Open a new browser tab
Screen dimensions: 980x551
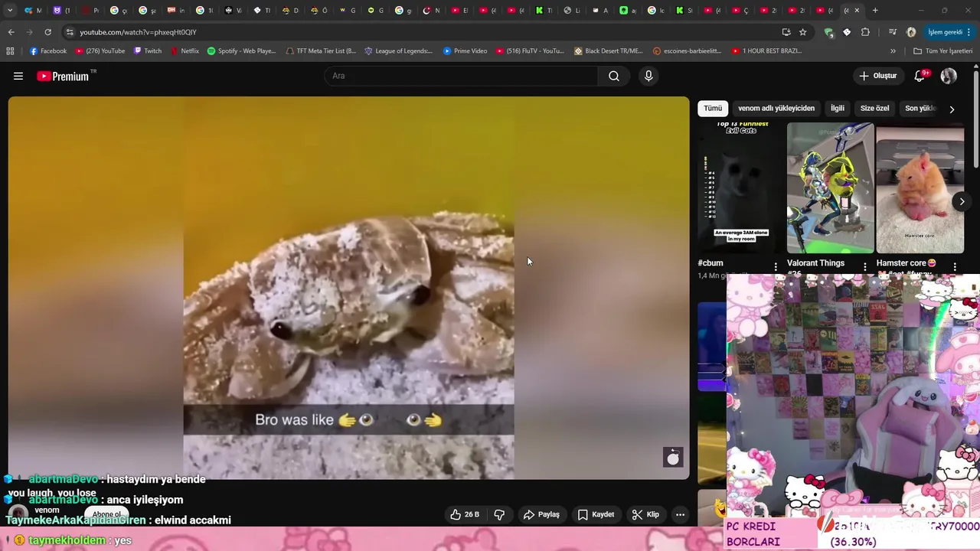click(x=875, y=11)
